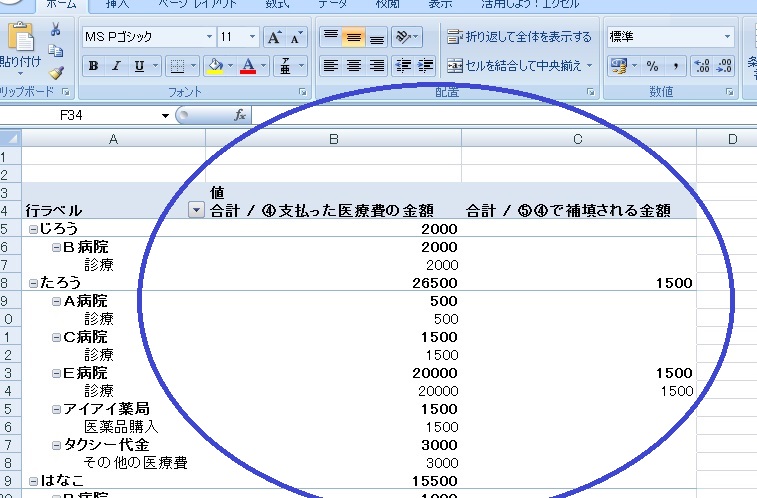Screen dimensions: 757x498
Task: Select column B header
Action: tap(334, 139)
